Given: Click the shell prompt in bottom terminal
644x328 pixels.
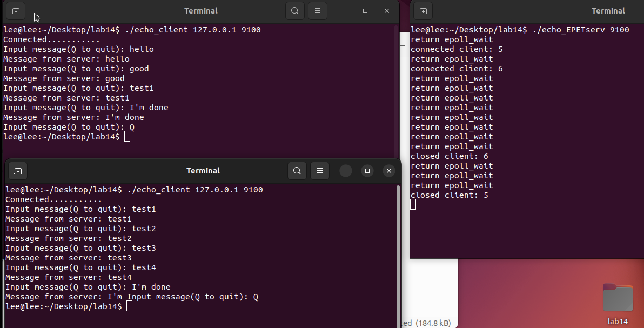Looking at the screenshot, I should (63, 306).
